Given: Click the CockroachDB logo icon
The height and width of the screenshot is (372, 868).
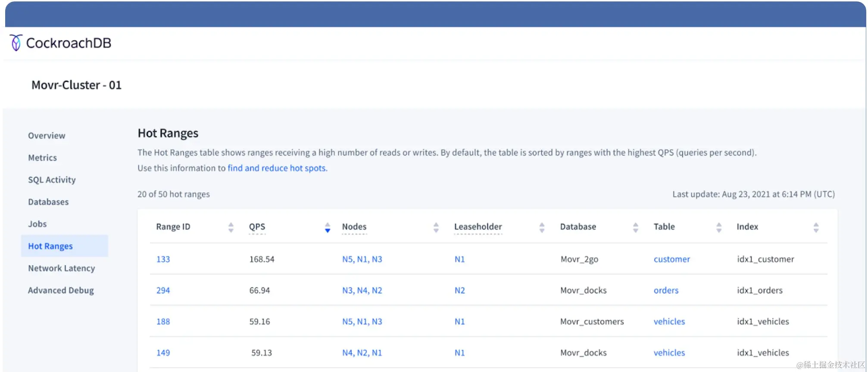Looking at the screenshot, I should coord(16,43).
